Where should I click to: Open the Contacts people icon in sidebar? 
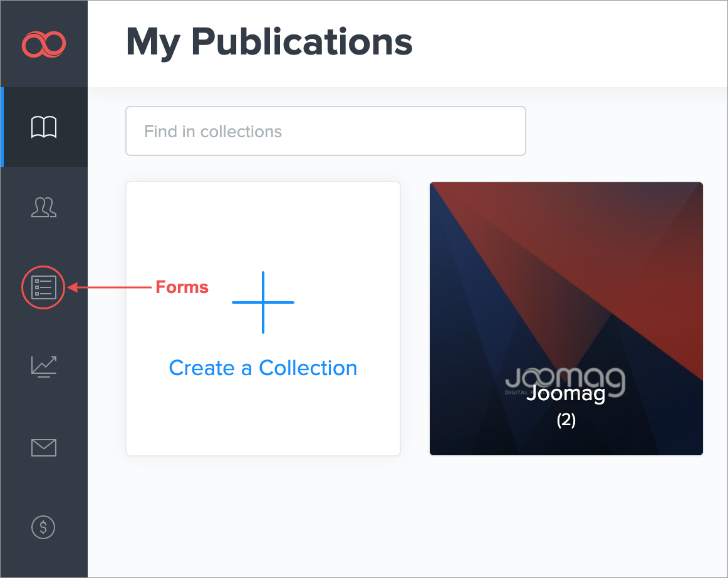(44, 207)
